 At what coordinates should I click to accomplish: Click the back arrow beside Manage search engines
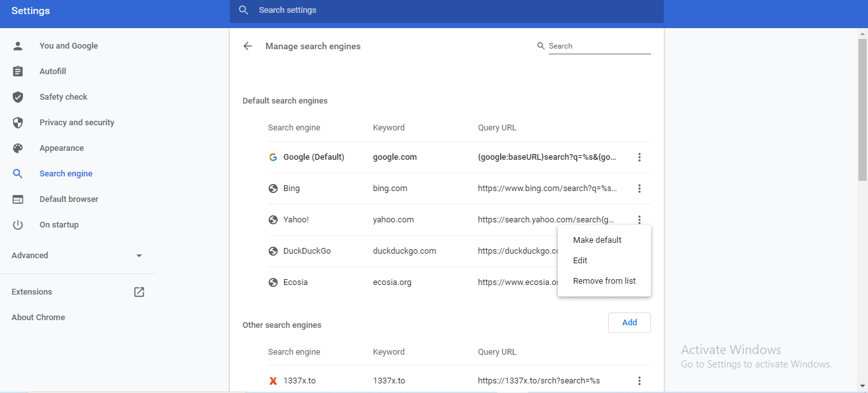tap(248, 46)
